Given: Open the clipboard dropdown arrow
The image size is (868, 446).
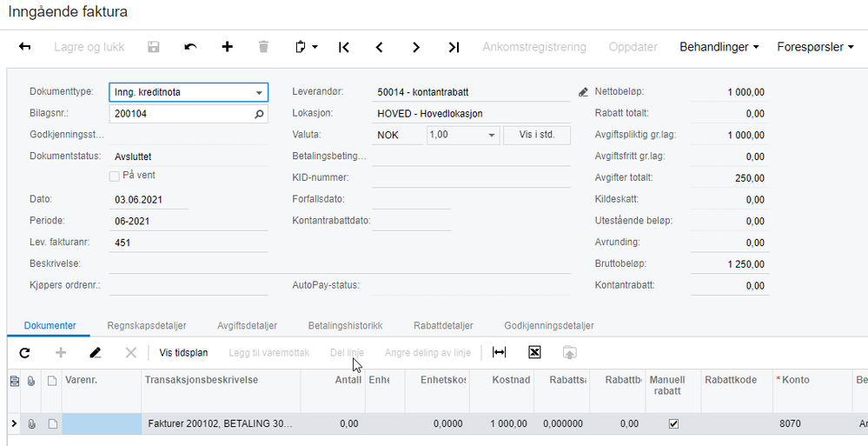Looking at the screenshot, I should click(315, 47).
